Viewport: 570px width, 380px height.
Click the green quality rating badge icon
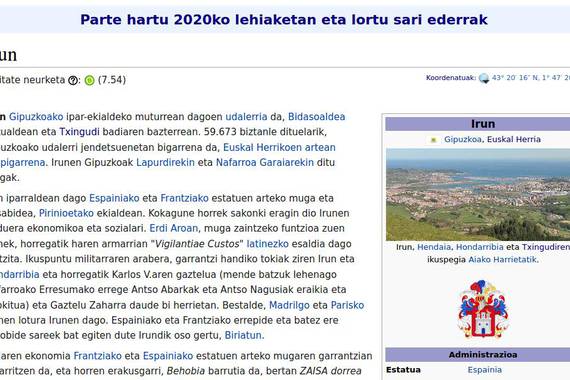pos(89,80)
